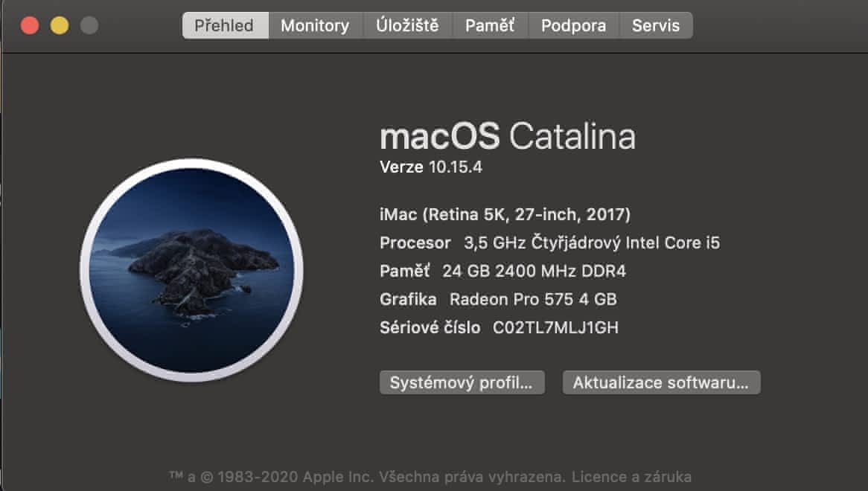Click the gray disabled zoom button
The width and height of the screenshot is (868, 491).
[89, 25]
